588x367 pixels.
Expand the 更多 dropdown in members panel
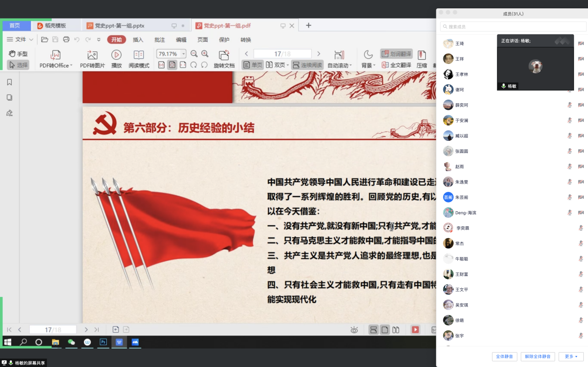(571, 356)
